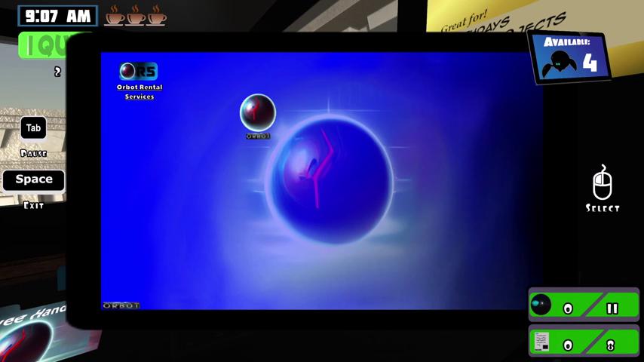Click the middle coffee cup icon
The image size is (644, 362).
click(x=136, y=14)
